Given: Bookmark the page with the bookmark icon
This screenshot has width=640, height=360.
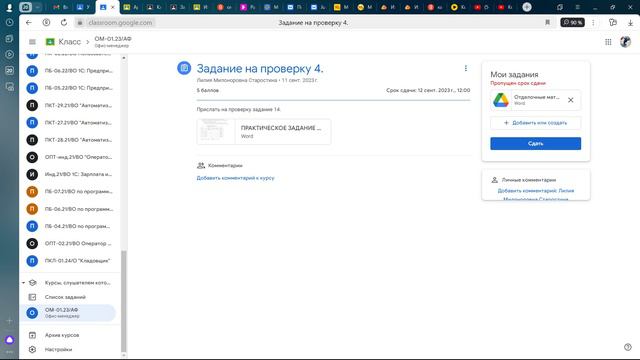Looking at the screenshot, I should 547,22.
